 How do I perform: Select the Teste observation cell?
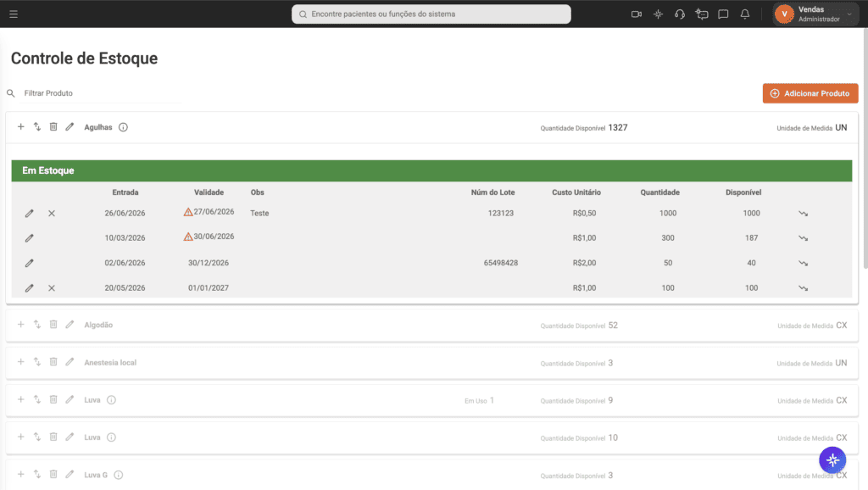pos(259,213)
